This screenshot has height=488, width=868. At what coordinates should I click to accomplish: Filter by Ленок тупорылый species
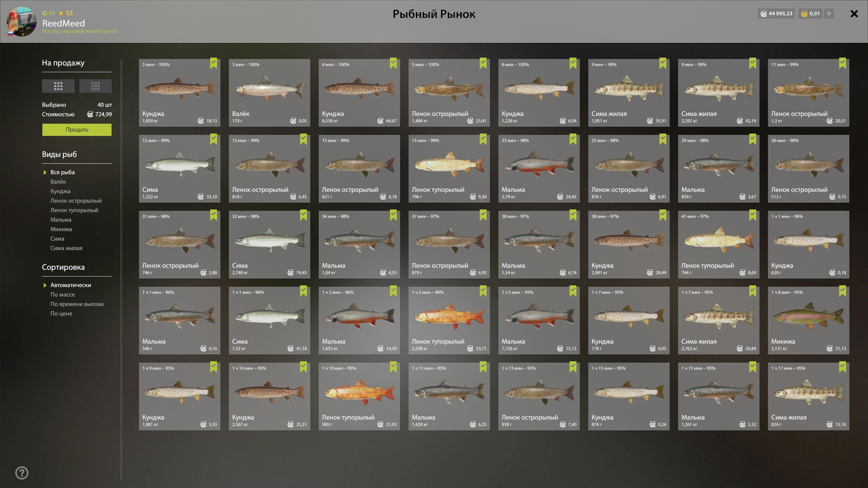point(74,210)
